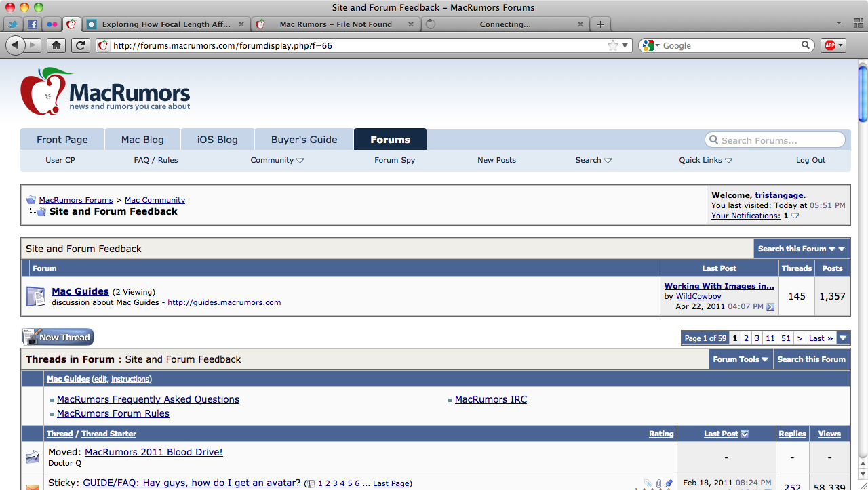Click breadcrumb folder icon beside MacRumors Forums
868x490 pixels.
click(x=31, y=200)
